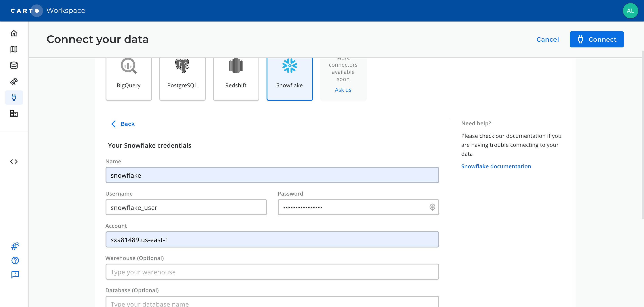644x307 pixels.
Task: Open the Maps section in sidebar
Action: click(14, 49)
